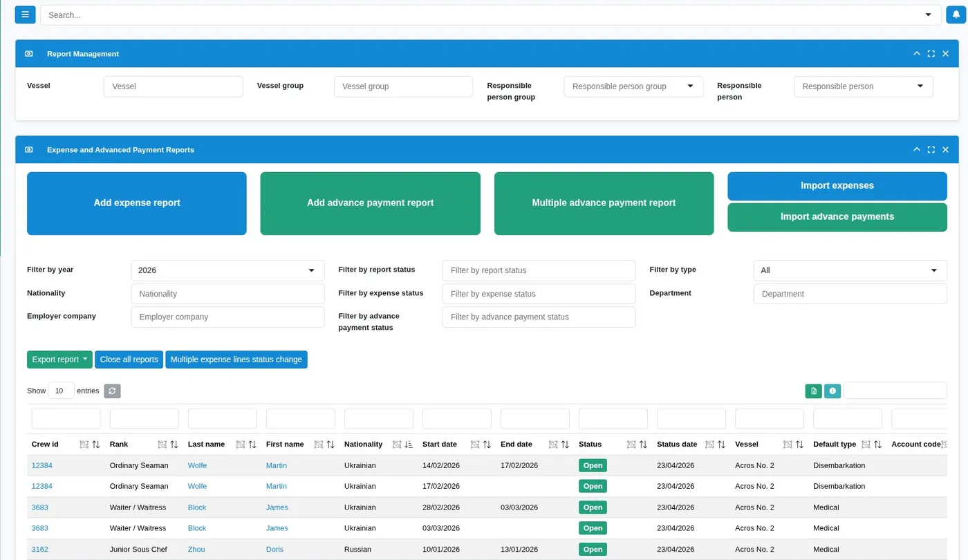Click the '13/01/2026' end date cell
968x560 pixels.
point(519,550)
